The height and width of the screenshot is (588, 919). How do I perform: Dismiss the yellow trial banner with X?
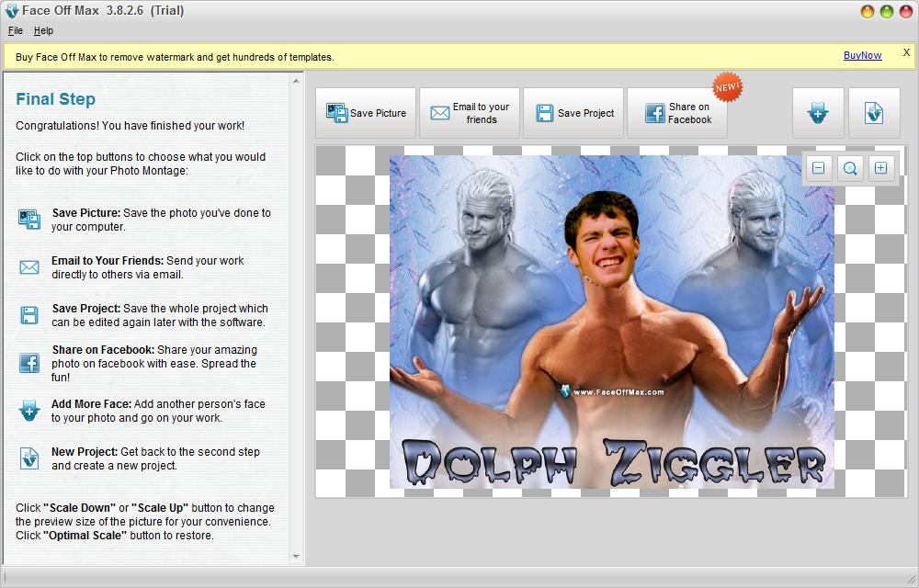pyautogui.click(x=906, y=52)
